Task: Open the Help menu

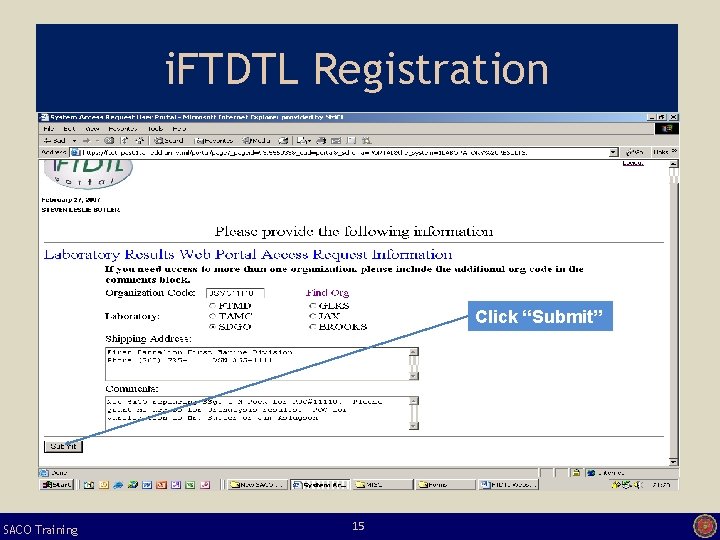Action: click(179, 129)
